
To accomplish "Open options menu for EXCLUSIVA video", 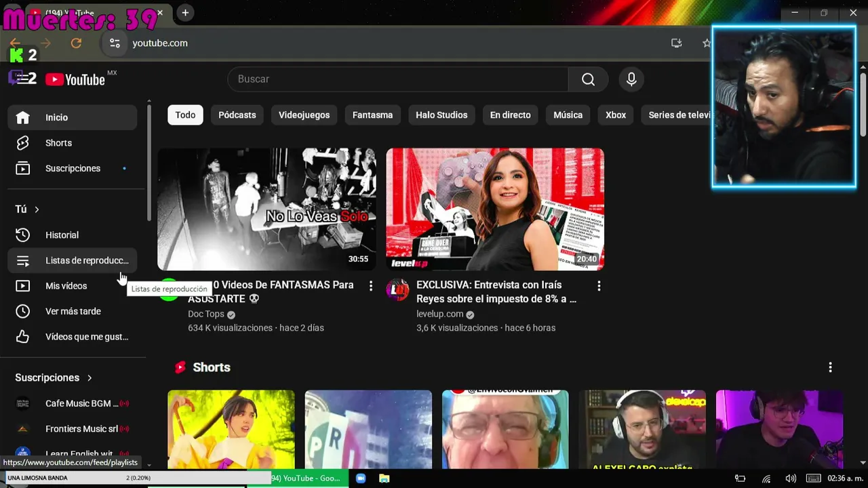I will 599,286.
